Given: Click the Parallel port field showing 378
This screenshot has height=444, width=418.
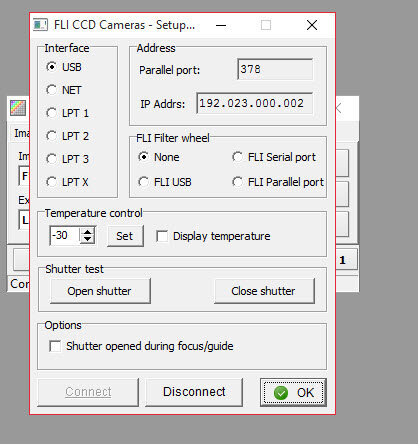Looking at the screenshot, I should click(x=275, y=69).
